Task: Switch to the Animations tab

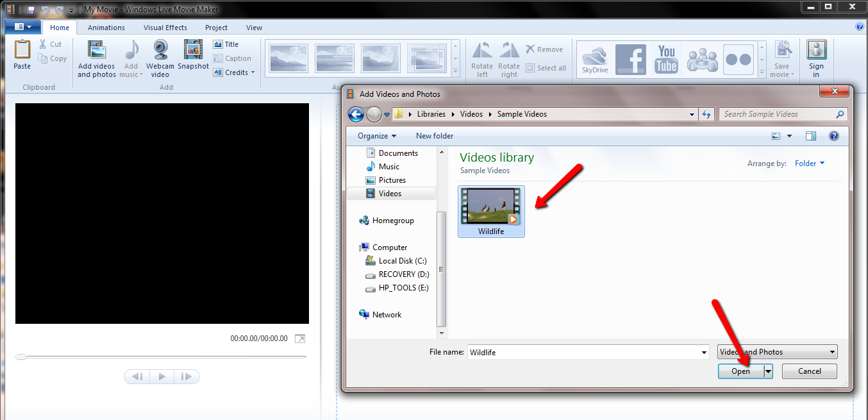Action: (106, 28)
